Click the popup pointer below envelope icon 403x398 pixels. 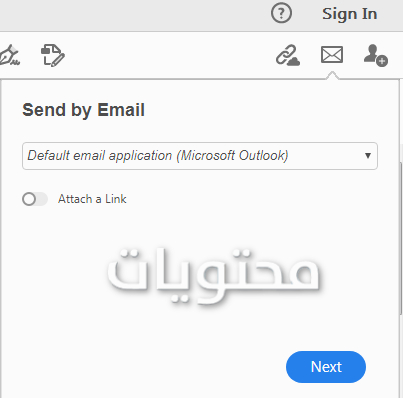tap(332, 76)
